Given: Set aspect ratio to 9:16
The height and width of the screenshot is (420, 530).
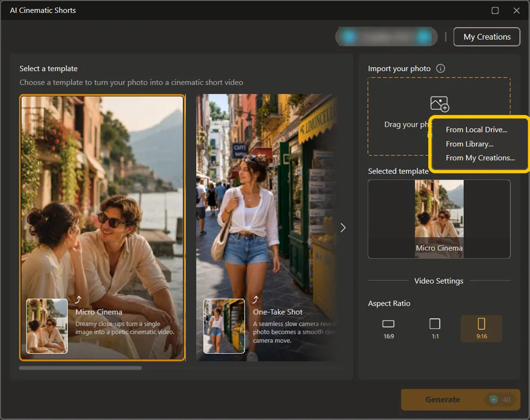Looking at the screenshot, I should (x=482, y=329).
